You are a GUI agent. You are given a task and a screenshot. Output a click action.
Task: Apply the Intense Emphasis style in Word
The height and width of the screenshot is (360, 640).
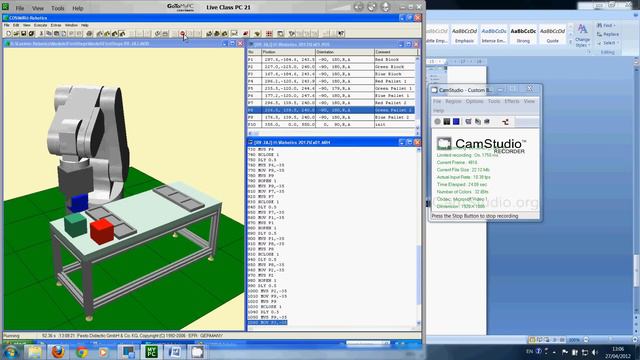point(494,35)
